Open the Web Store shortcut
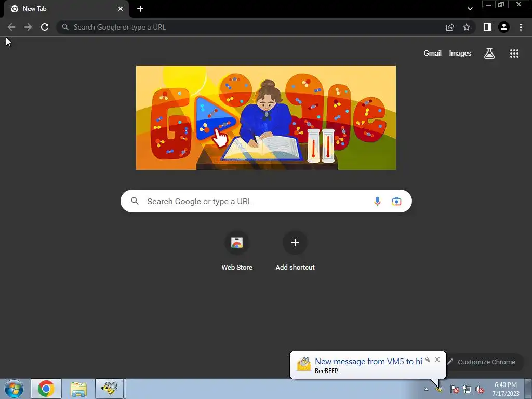The height and width of the screenshot is (399, 532). click(237, 251)
